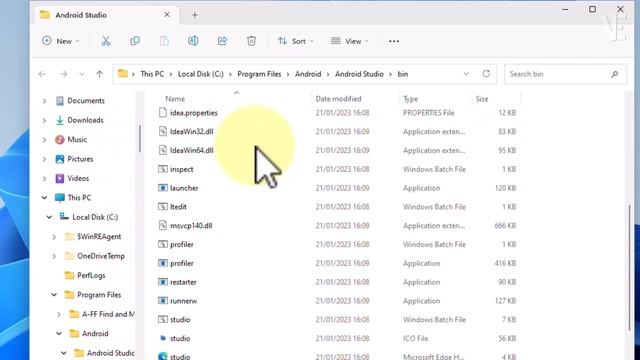Click Pictures folder icon in sidebar
640x360 pixels.
click(60, 159)
